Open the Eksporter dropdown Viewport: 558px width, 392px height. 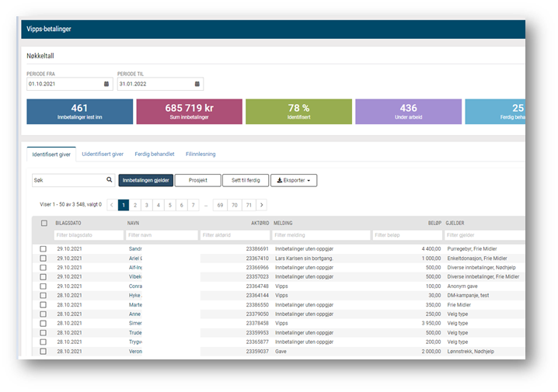tap(294, 180)
